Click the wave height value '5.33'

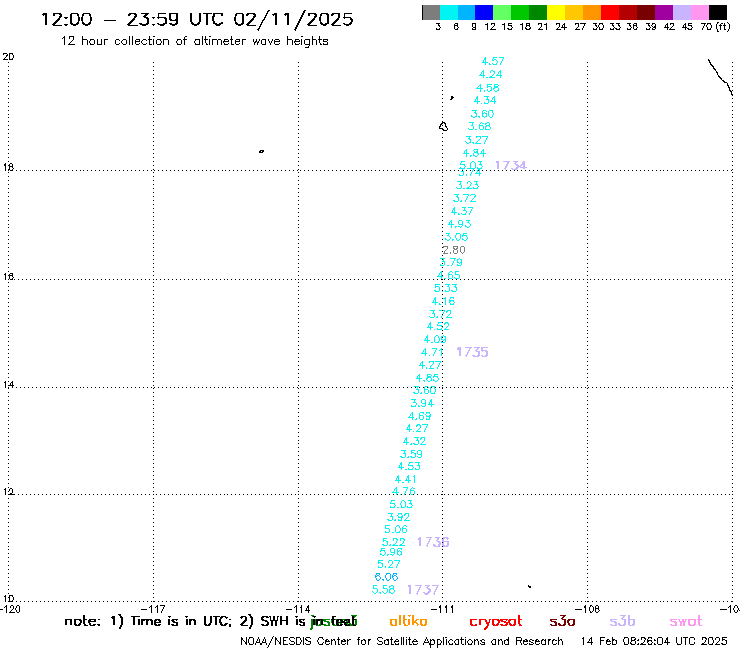tap(446, 288)
